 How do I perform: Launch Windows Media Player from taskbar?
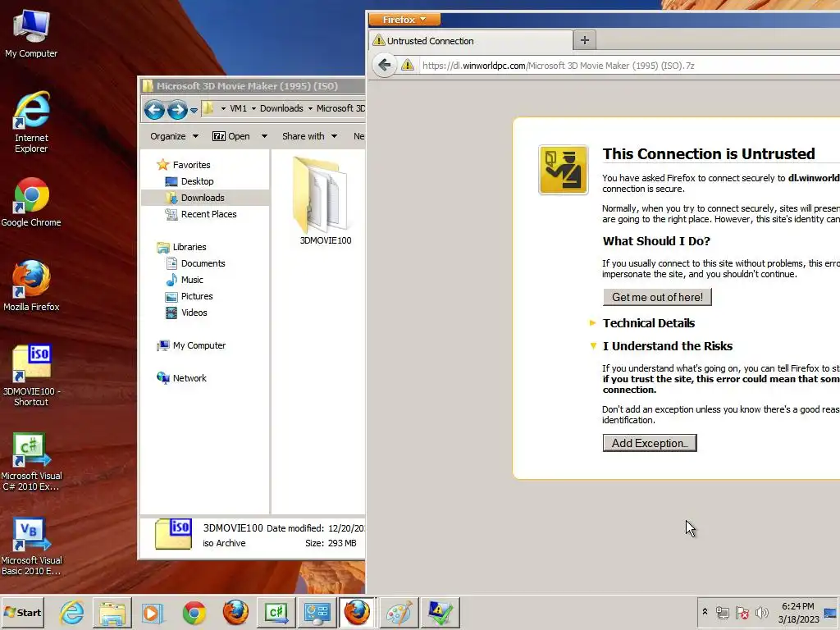pos(152,612)
